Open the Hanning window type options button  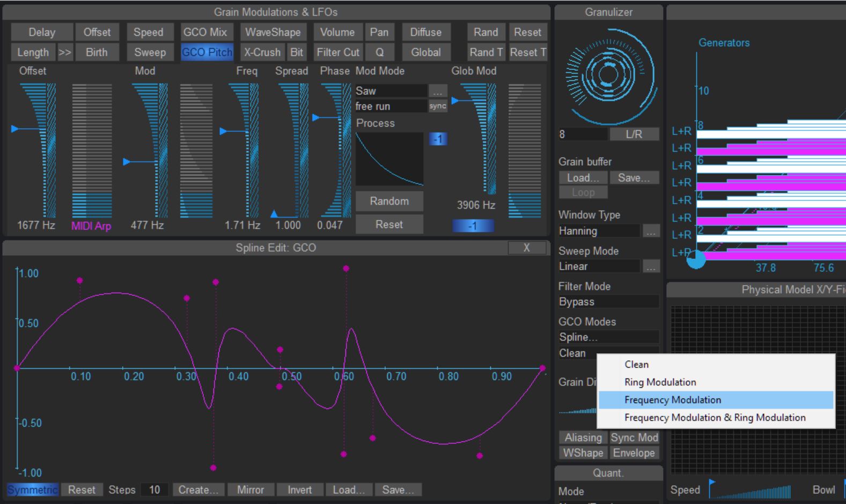tap(651, 231)
